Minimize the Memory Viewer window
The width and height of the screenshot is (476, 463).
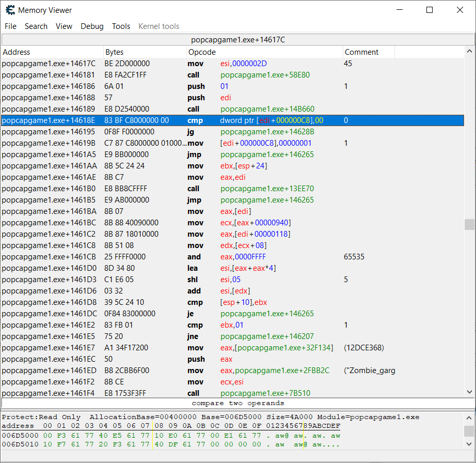[400, 10]
